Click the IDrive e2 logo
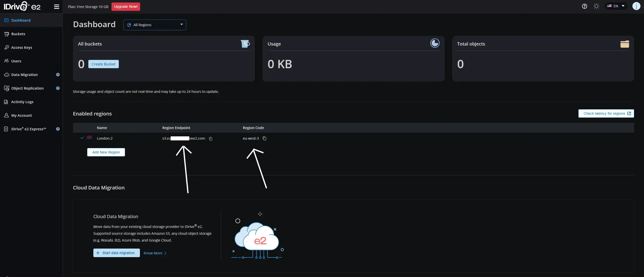 click(x=22, y=6)
